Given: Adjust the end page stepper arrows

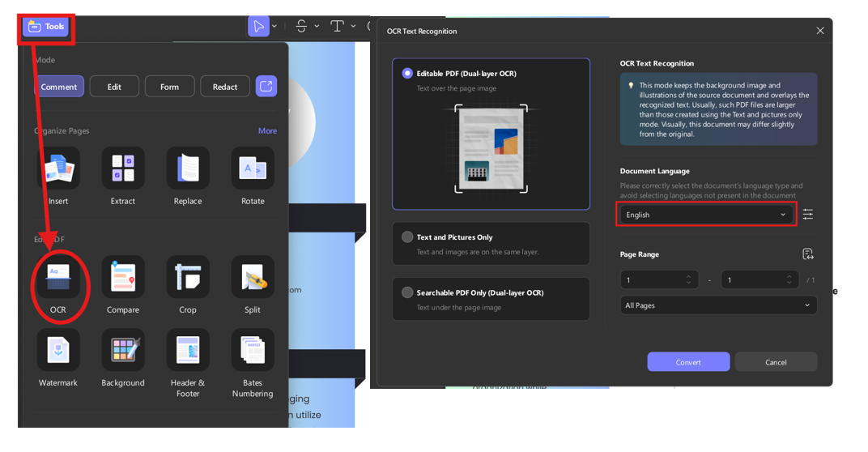Looking at the screenshot, I should point(789,279).
